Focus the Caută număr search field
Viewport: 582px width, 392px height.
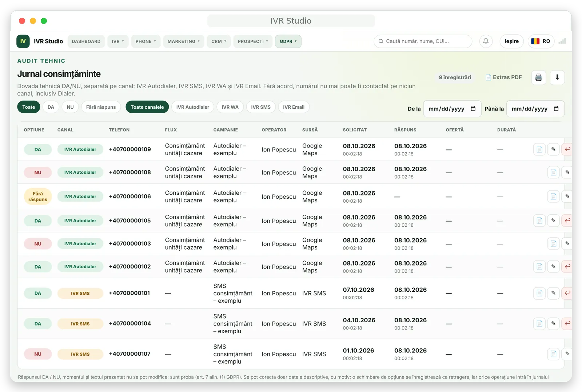423,41
